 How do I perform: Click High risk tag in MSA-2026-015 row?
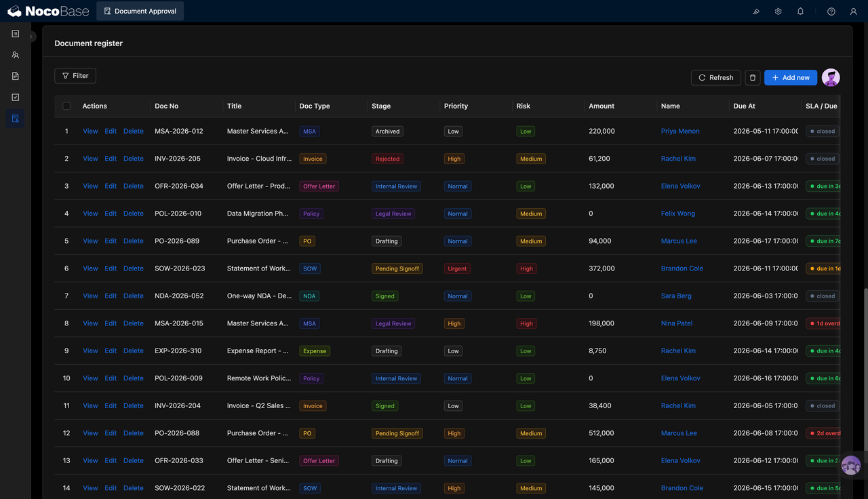point(526,323)
